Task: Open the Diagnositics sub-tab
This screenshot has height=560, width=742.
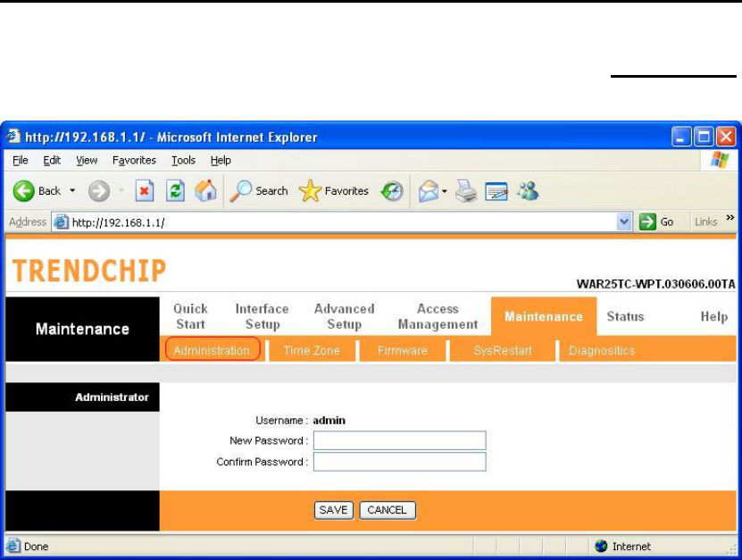Action: pos(602,350)
